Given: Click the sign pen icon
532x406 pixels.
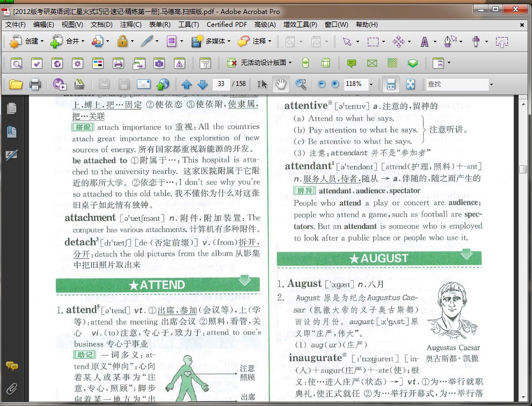Looking at the screenshot, I should pyautogui.click(x=147, y=41).
